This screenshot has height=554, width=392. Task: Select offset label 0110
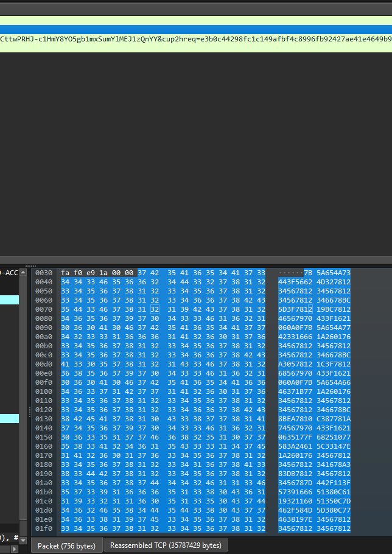(44, 401)
